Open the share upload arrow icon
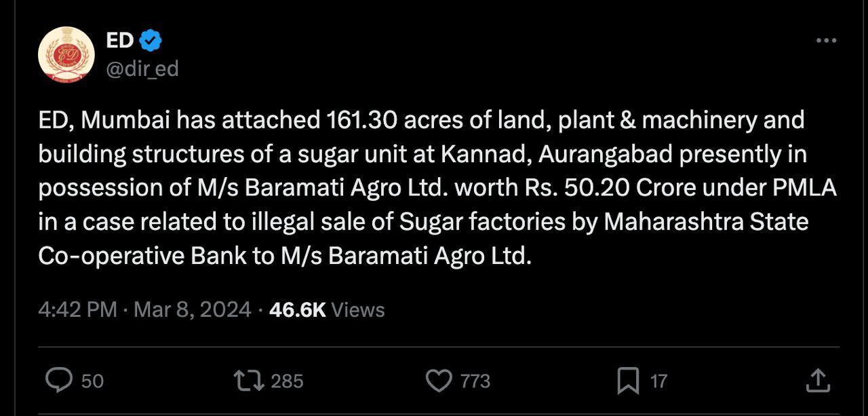This screenshot has width=868, height=416. pos(818,380)
